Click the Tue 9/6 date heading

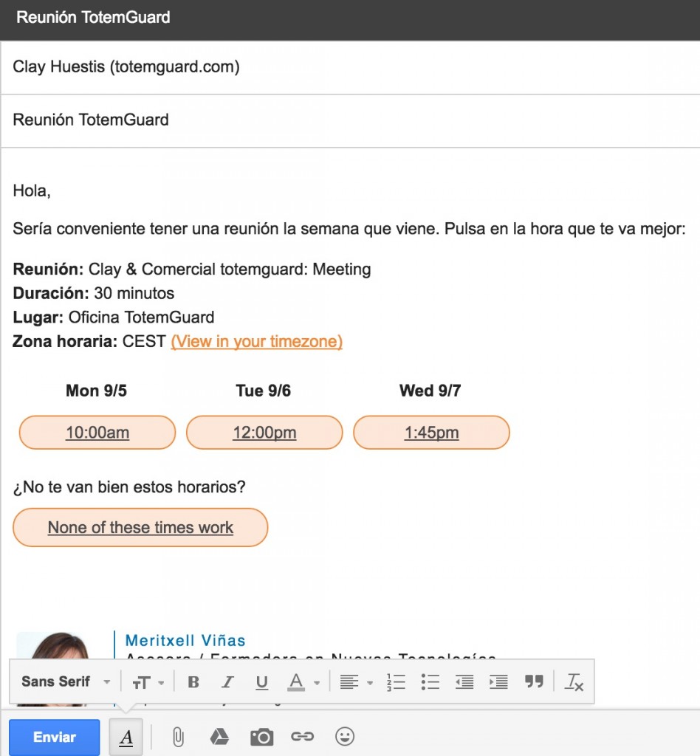click(x=263, y=391)
